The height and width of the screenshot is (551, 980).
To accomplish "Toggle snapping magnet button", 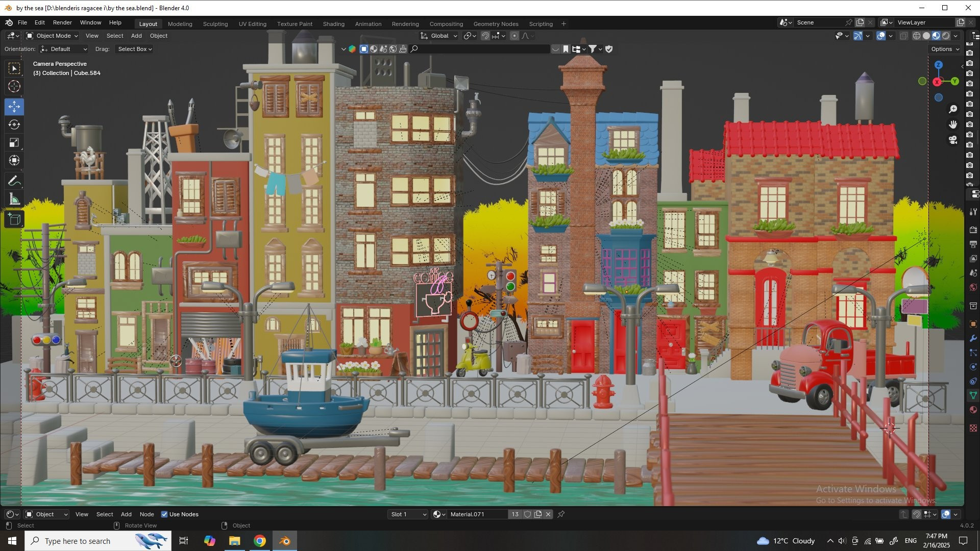I will pyautogui.click(x=485, y=36).
